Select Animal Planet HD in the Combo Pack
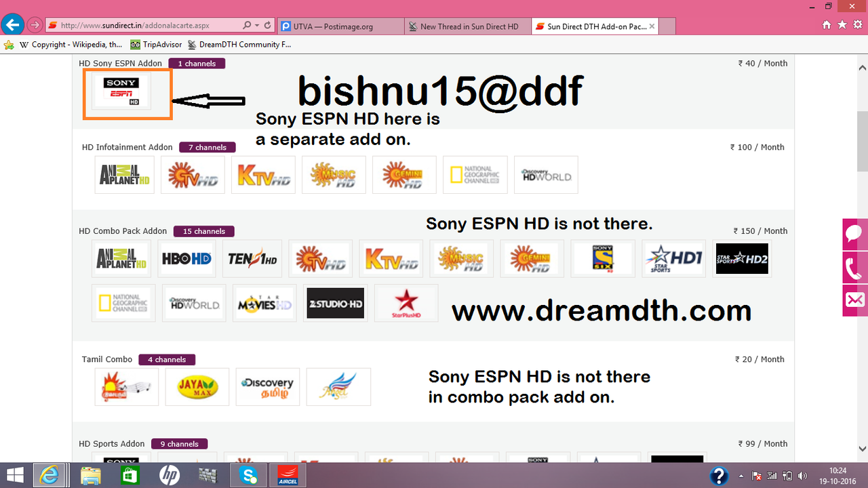Viewport: 868px width, 488px height. [121, 258]
